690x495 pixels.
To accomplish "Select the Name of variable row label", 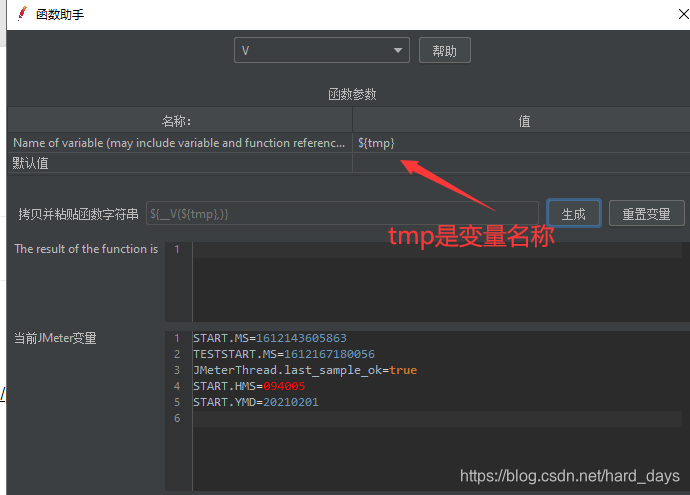I will tap(179, 143).
